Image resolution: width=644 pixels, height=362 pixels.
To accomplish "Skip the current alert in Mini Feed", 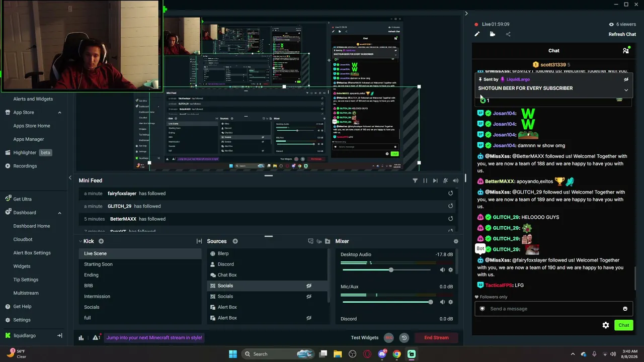I will click(x=435, y=180).
